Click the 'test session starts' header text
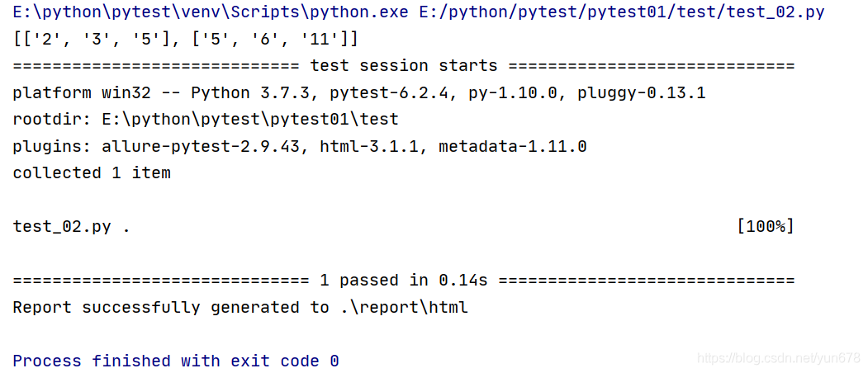Screen dimensions: 868x373 [403, 66]
